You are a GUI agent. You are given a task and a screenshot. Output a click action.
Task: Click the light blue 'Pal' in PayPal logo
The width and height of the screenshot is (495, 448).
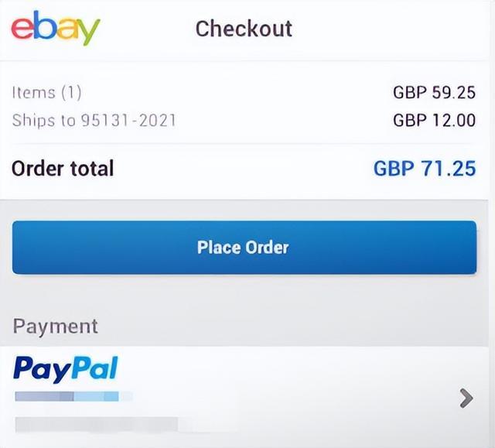pos(95,368)
